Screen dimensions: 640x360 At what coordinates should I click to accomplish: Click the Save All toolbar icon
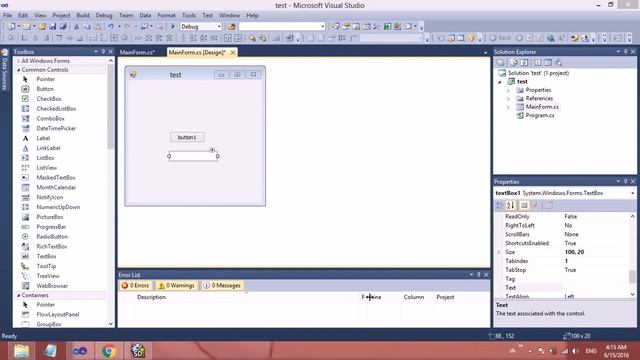63,27
